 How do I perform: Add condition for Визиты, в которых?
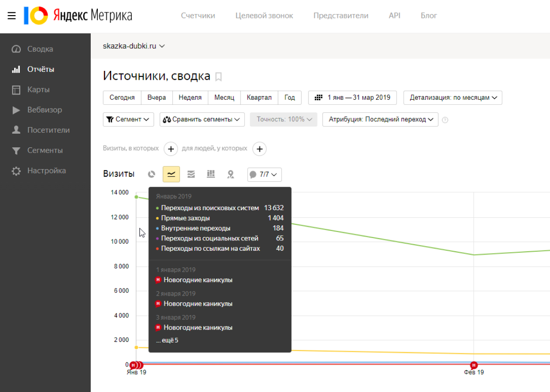click(171, 149)
